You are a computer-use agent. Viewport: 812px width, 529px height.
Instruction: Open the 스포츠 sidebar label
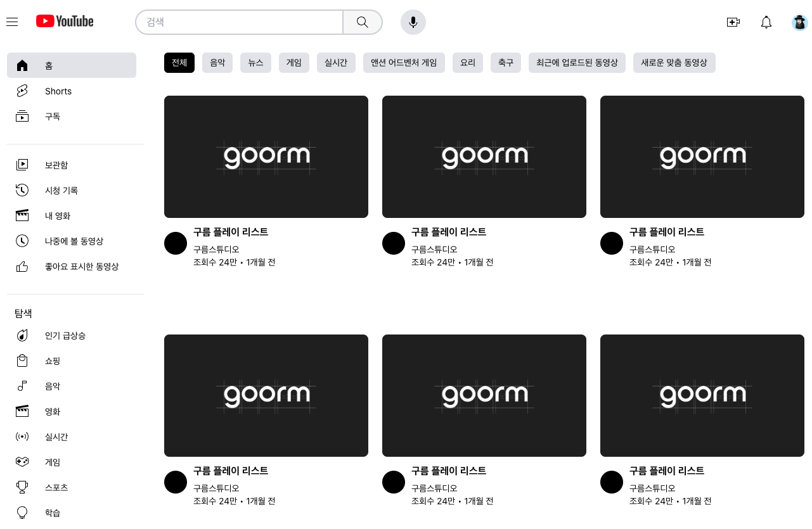[x=56, y=487]
